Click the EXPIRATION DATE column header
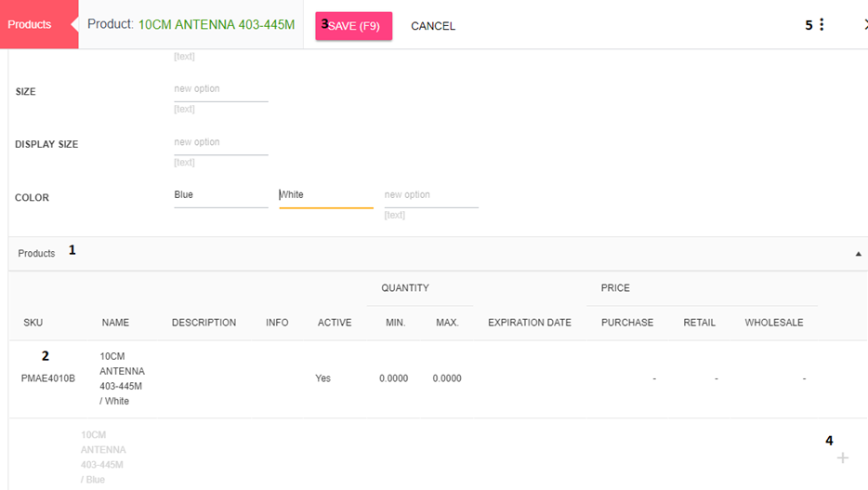868x490 pixels. click(x=530, y=323)
